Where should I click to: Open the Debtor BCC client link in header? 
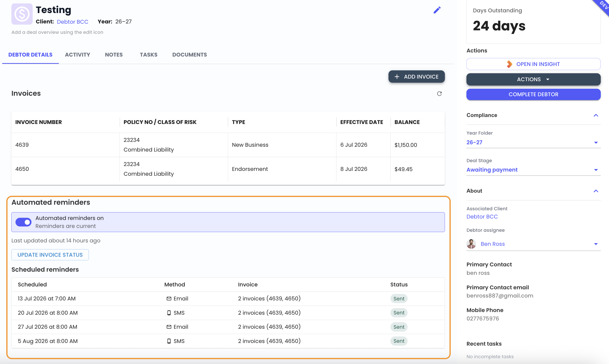coord(72,22)
